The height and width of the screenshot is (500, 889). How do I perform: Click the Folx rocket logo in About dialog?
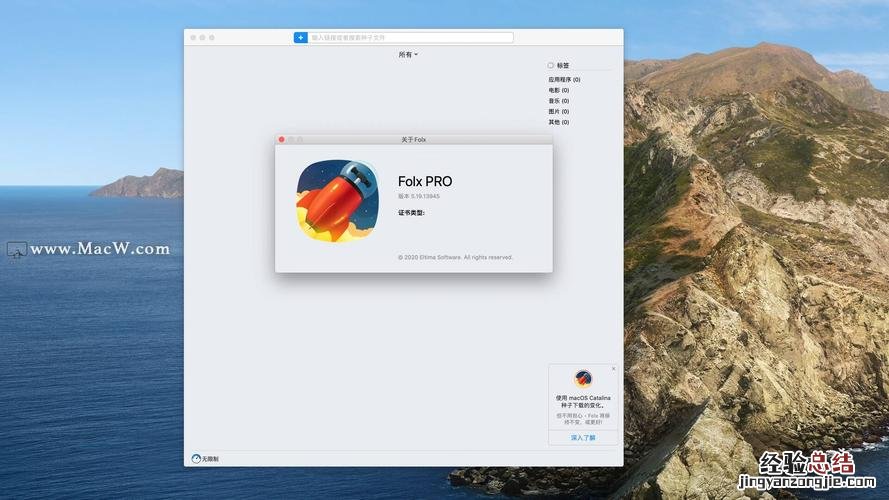pyautogui.click(x=336, y=201)
